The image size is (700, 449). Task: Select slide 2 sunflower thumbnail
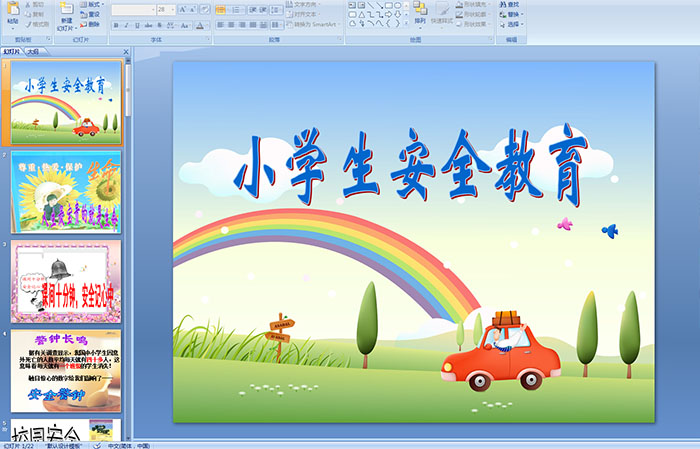coord(66,192)
